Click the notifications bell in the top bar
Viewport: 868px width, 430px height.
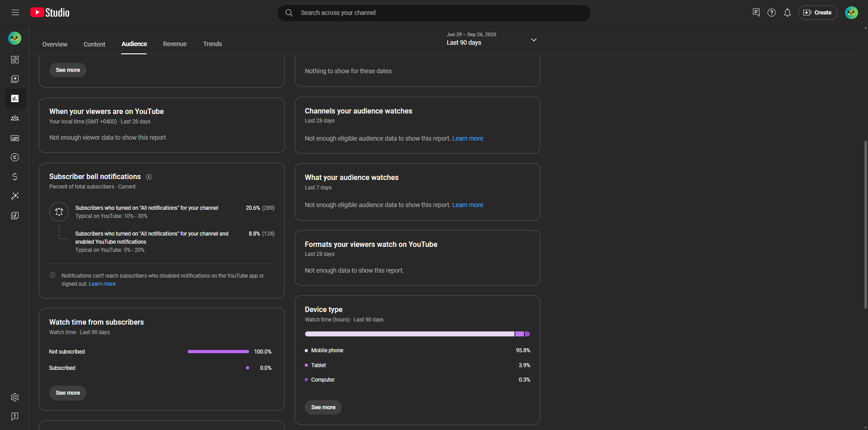point(787,13)
